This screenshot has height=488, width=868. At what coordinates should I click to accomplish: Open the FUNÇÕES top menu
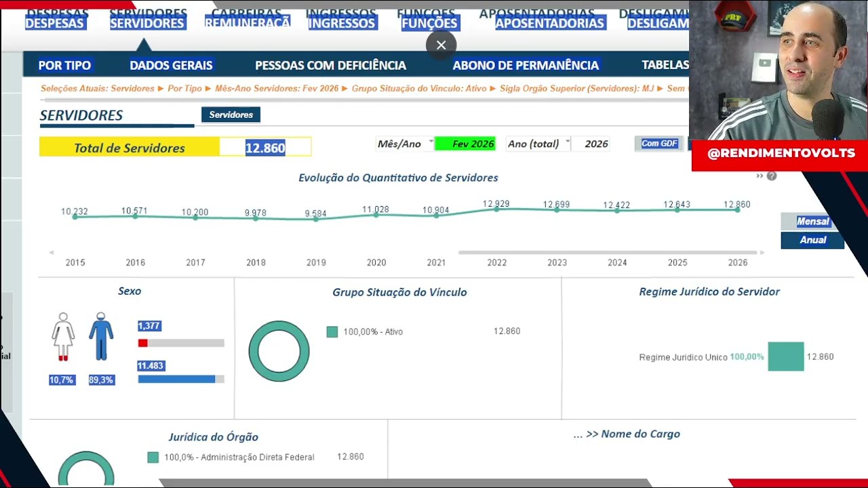(x=429, y=23)
